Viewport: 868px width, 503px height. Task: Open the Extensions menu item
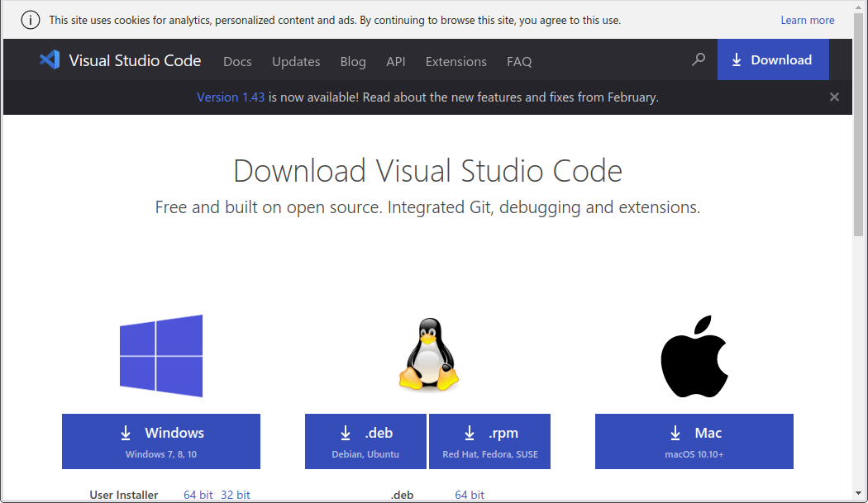click(456, 61)
